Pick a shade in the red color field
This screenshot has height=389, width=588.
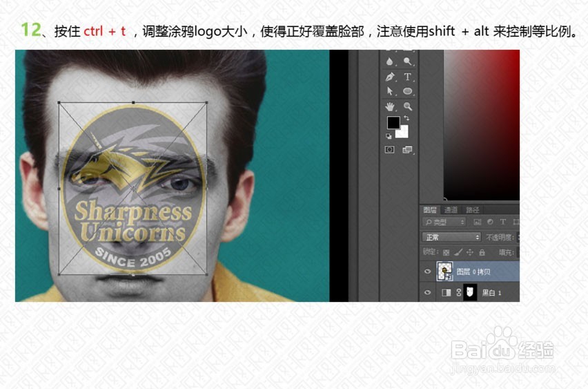pyautogui.click(x=482, y=125)
